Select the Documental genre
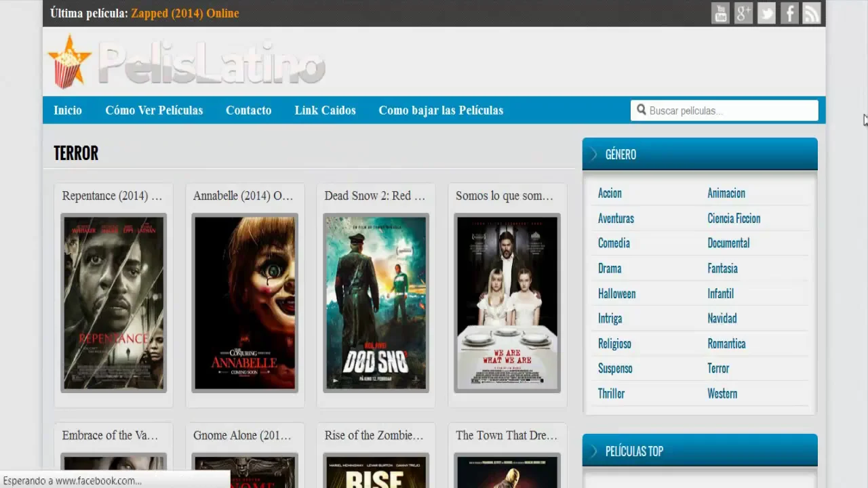Viewport: 868px width, 488px height. (728, 243)
